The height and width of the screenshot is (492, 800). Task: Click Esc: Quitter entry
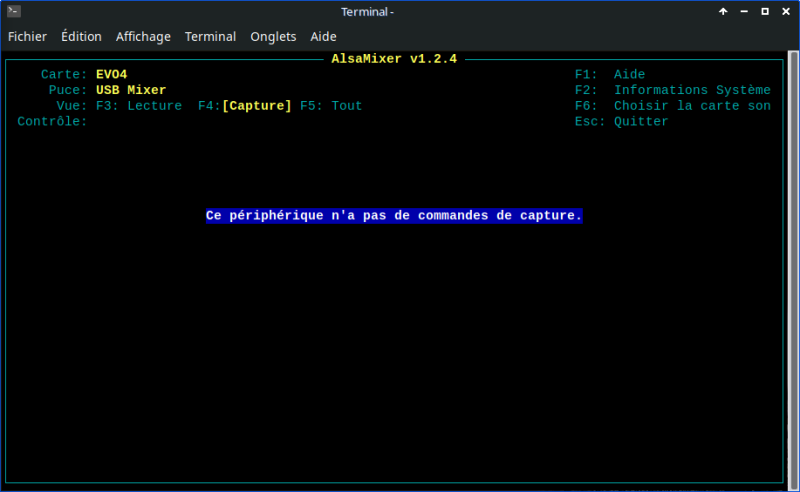click(x=621, y=121)
